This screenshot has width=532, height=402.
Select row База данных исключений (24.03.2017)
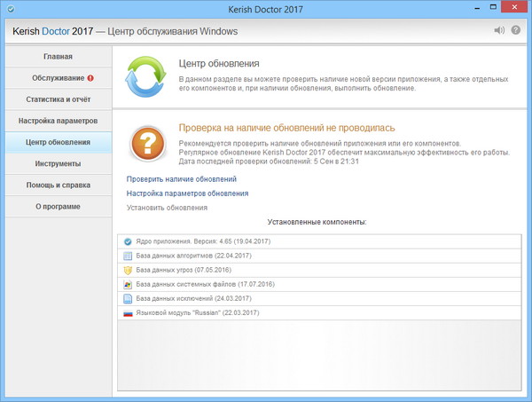pos(319,299)
